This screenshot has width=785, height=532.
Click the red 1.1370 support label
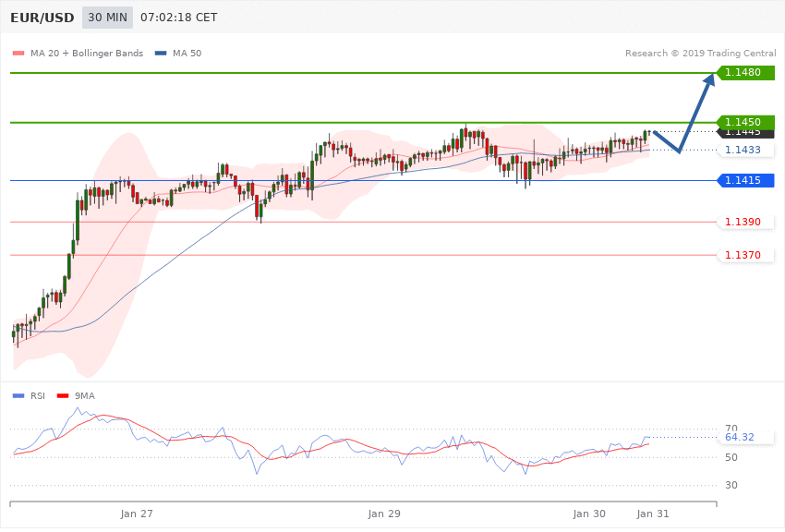click(x=745, y=255)
